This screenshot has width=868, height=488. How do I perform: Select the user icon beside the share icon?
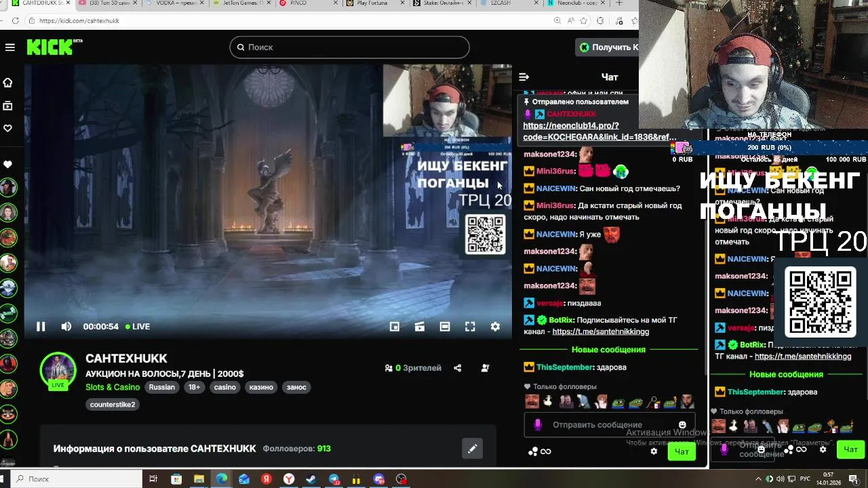(485, 368)
